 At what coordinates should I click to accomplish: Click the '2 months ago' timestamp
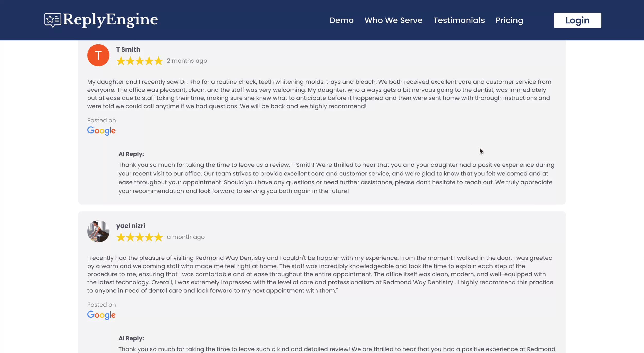coord(187,61)
